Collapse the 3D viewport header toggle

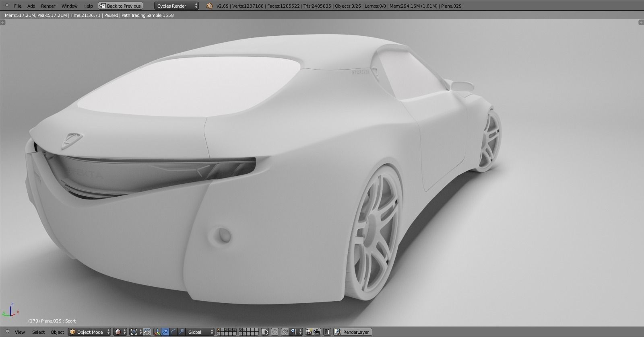(x=7, y=332)
